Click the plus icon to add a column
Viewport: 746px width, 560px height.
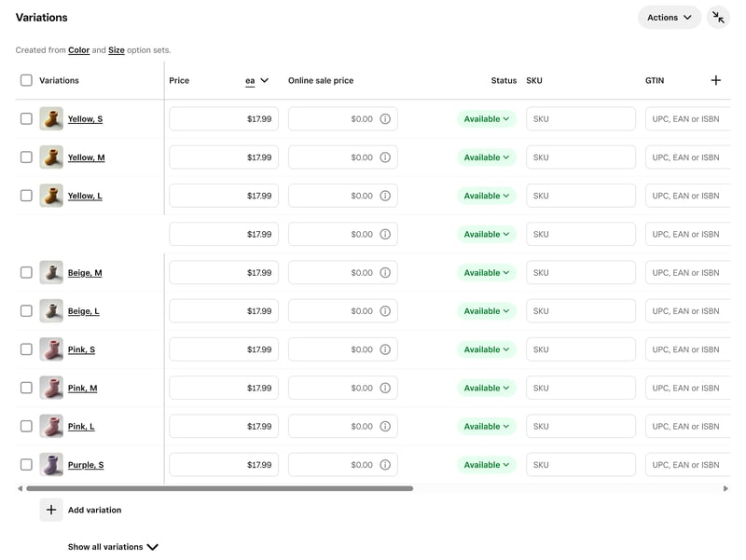click(x=715, y=80)
